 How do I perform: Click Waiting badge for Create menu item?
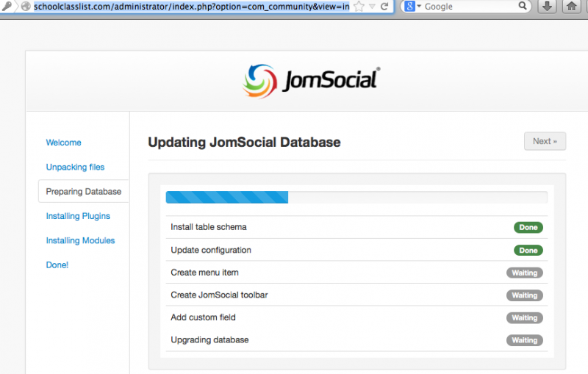(525, 273)
